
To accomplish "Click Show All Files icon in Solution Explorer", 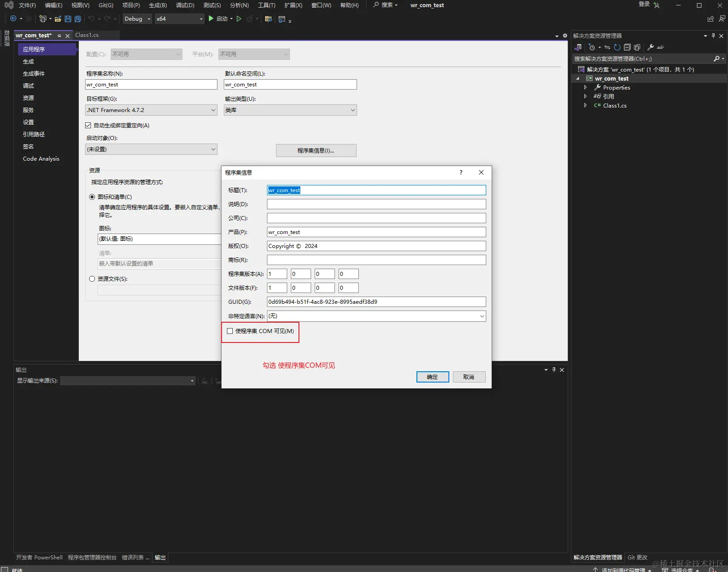I will (x=637, y=47).
